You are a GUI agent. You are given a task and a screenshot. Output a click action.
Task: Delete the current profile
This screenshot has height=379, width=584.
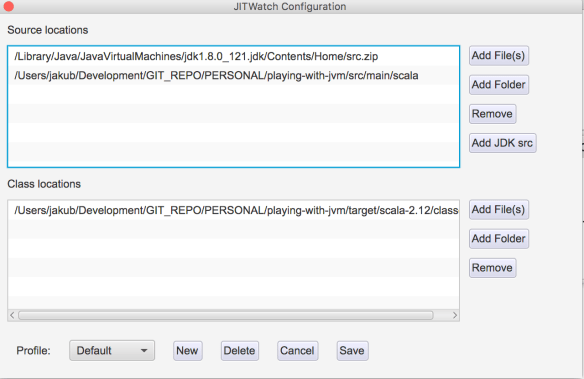(x=239, y=351)
